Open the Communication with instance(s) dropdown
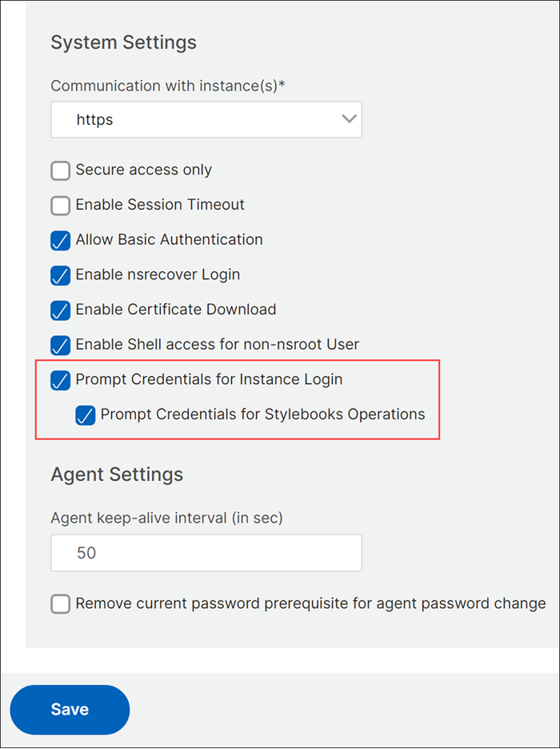560x749 pixels. click(206, 119)
